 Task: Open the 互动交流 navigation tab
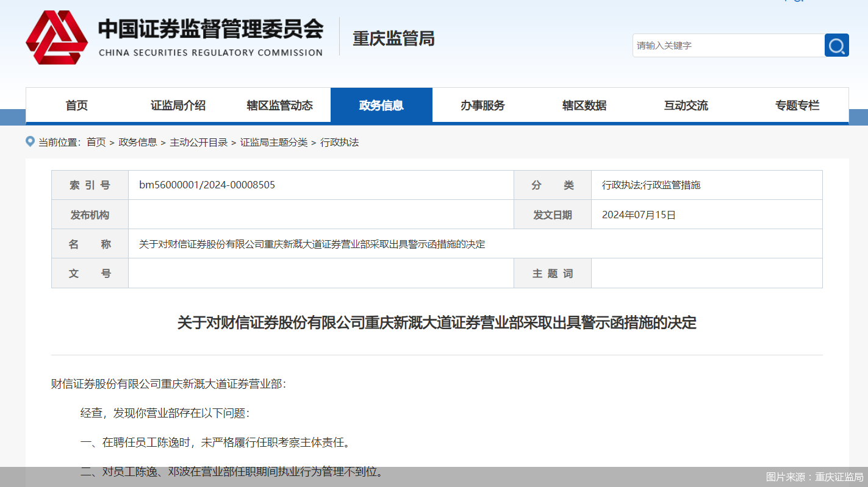coord(686,105)
